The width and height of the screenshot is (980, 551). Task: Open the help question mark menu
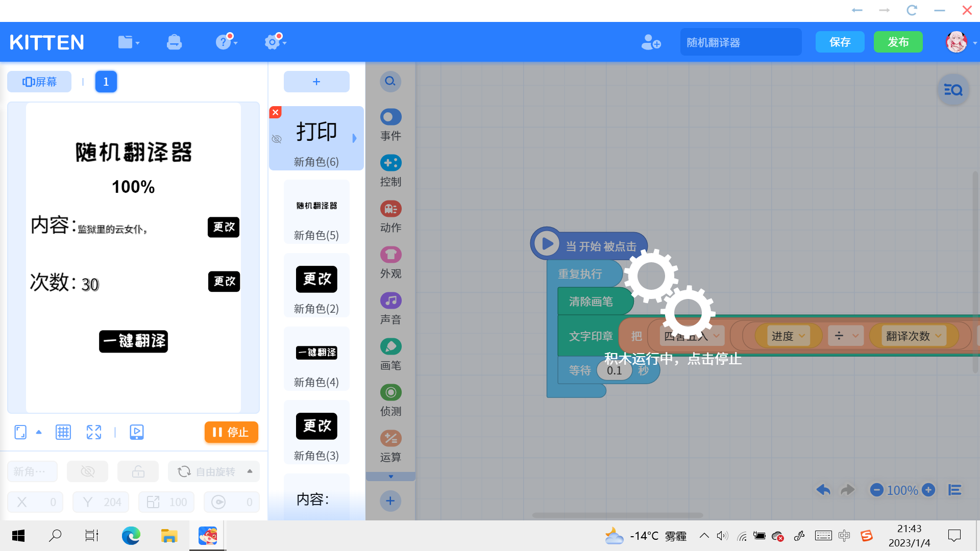coord(226,42)
